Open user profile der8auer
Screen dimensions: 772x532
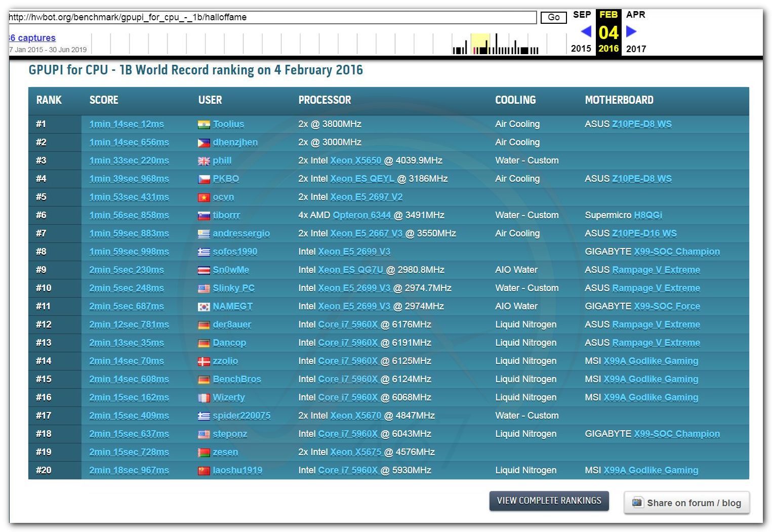pos(232,324)
